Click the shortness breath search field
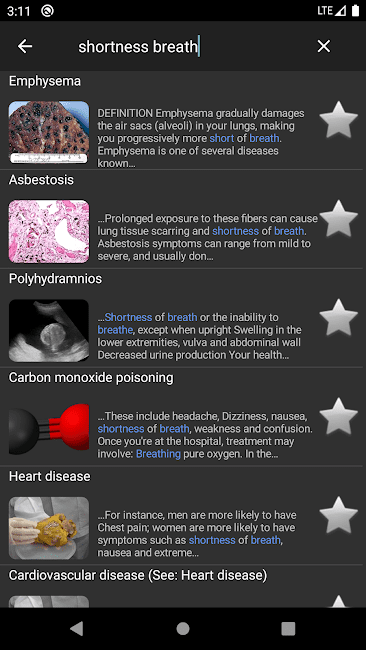 point(182,46)
